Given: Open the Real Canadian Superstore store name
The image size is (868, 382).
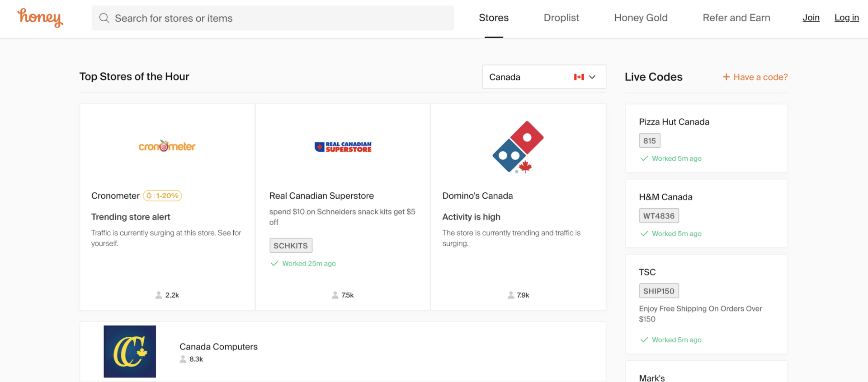Looking at the screenshot, I should 321,196.
